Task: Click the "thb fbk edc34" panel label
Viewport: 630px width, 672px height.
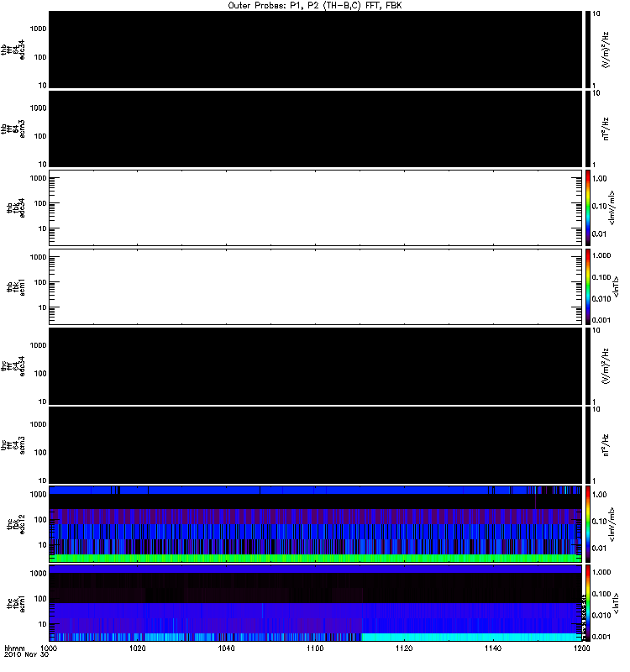Action: click(x=16, y=207)
